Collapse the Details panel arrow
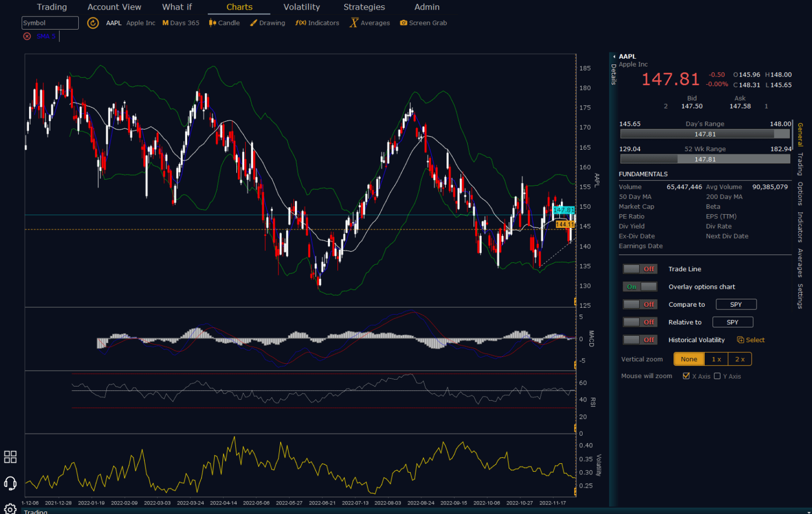 coord(614,57)
